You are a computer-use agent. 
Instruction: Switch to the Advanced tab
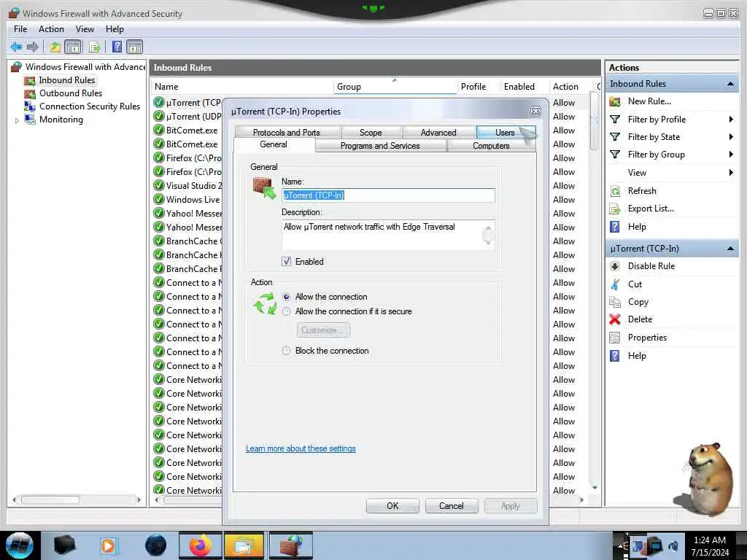pyautogui.click(x=438, y=133)
